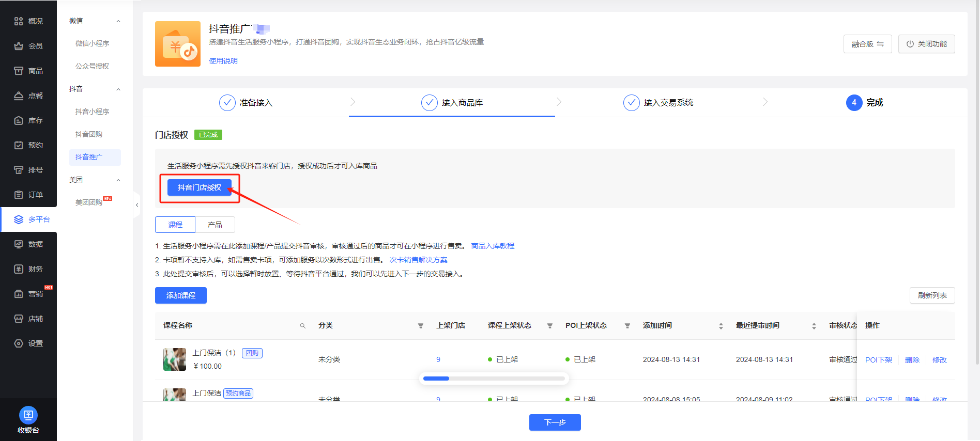Click the 关闭功能 button
The height and width of the screenshot is (441, 980).
click(x=927, y=44)
